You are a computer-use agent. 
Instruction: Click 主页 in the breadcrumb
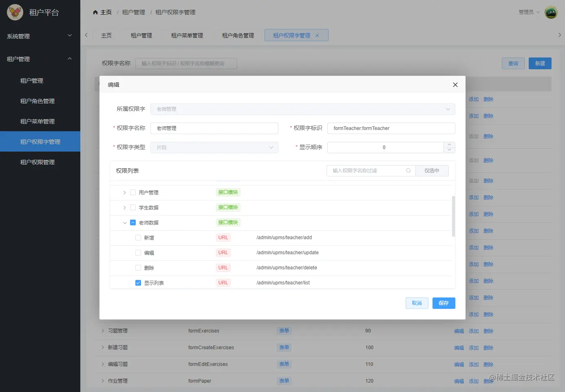[106, 12]
